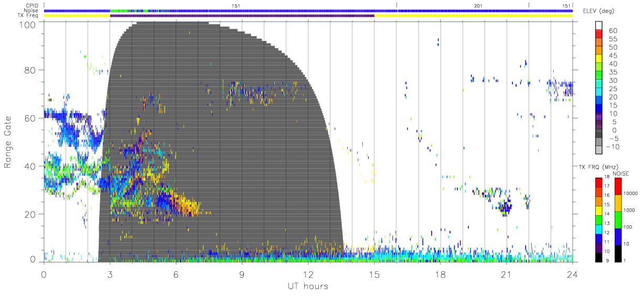Click the yellow ELEV swatch between 40 and 45
The height and width of the screenshot is (297, 644).
pyautogui.click(x=599, y=59)
